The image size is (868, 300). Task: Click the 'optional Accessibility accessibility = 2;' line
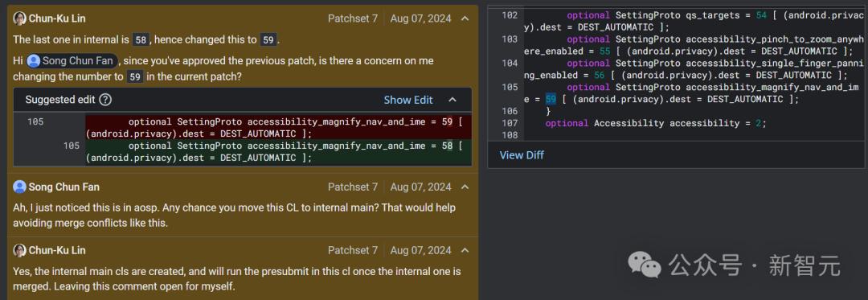coord(656,123)
